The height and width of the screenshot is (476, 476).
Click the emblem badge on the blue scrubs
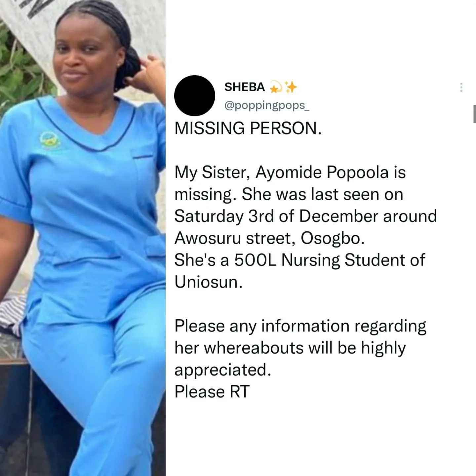49,140
